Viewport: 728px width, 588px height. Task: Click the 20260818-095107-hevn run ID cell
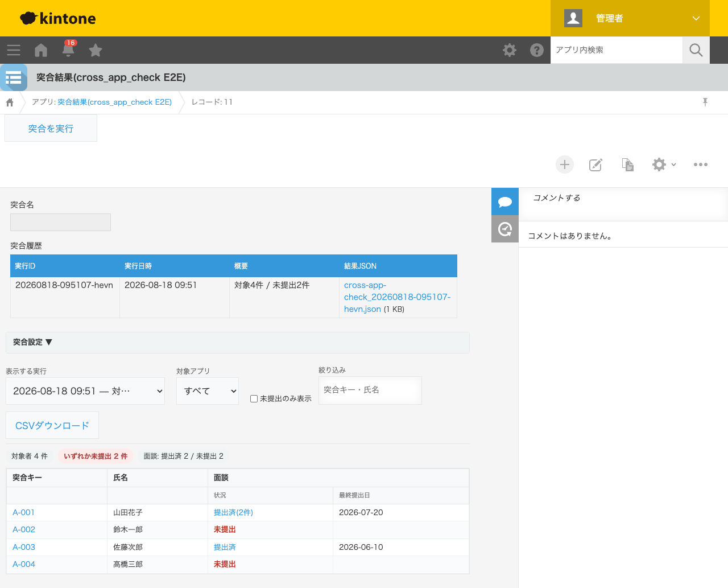[65, 297]
